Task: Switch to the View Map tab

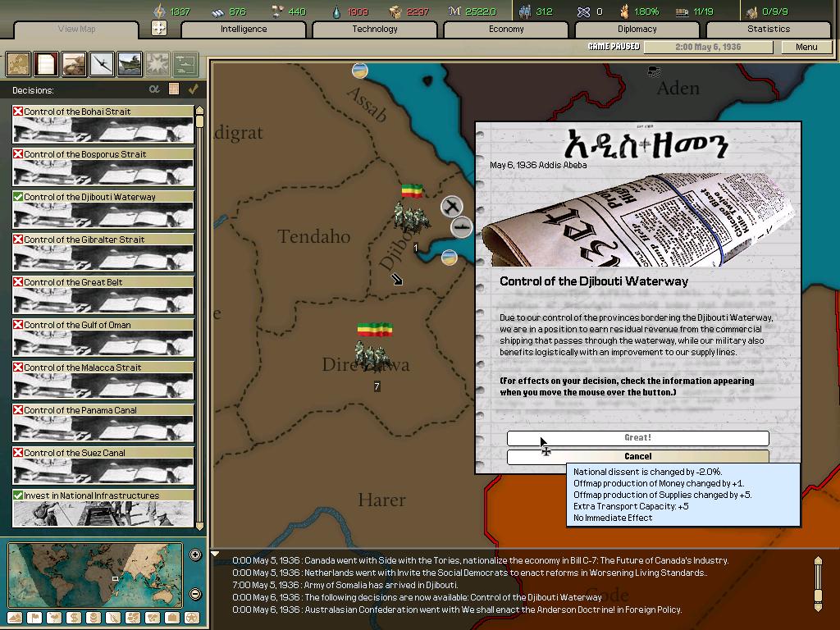Action: [x=76, y=29]
